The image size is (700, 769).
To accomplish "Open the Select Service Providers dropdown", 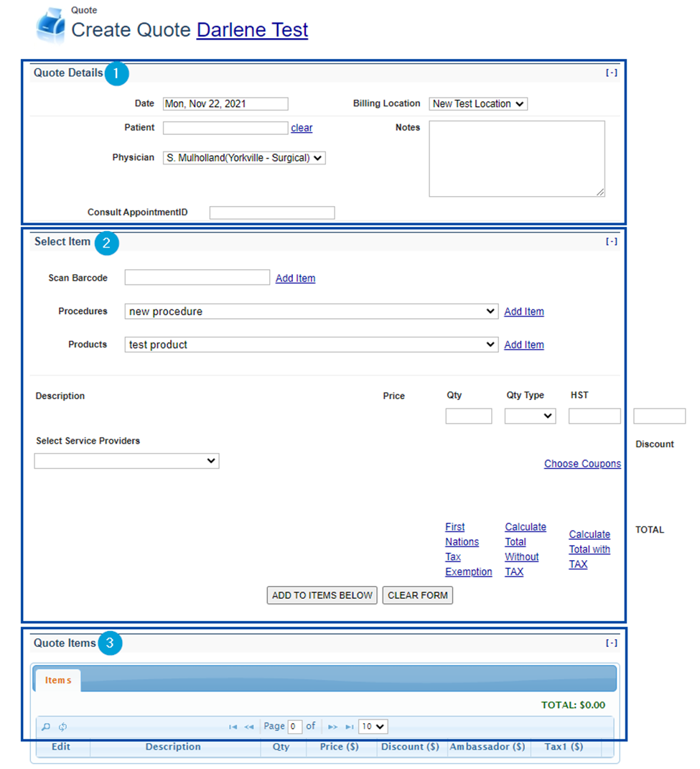I will [x=126, y=461].
